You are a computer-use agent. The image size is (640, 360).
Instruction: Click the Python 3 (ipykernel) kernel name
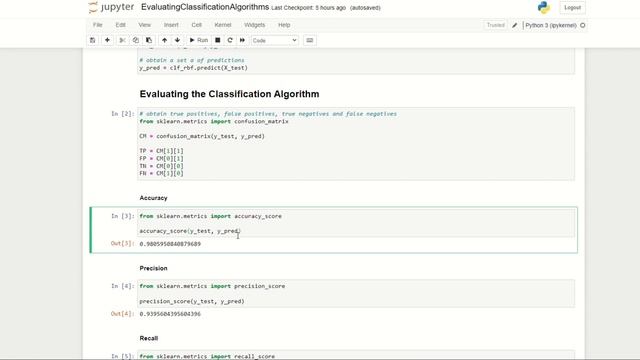[551, 25]
